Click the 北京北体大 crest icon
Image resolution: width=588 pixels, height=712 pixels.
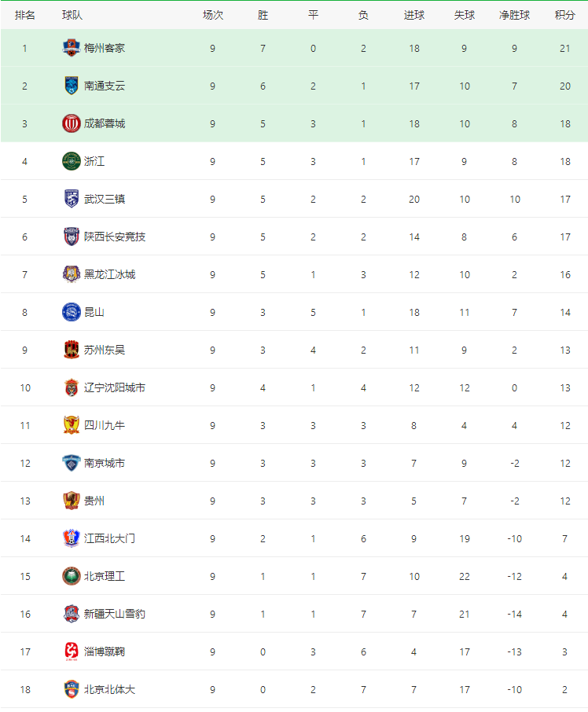[x=72, y=689]
